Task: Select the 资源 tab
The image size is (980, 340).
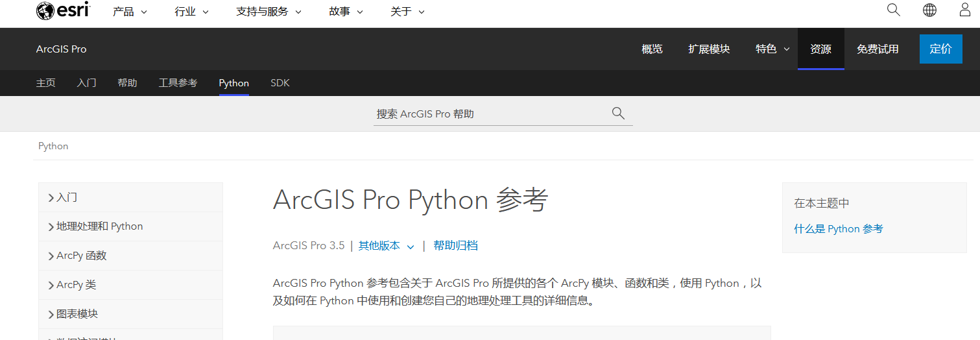Action: 821,49
